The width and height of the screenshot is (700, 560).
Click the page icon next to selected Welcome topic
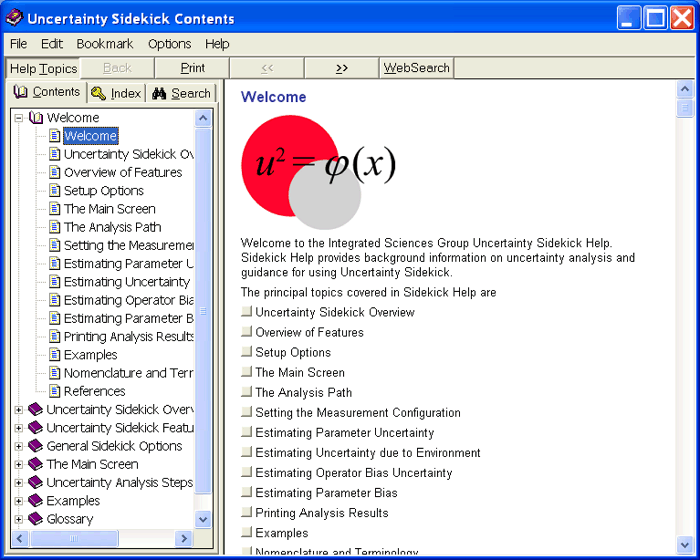coord(54,135)
